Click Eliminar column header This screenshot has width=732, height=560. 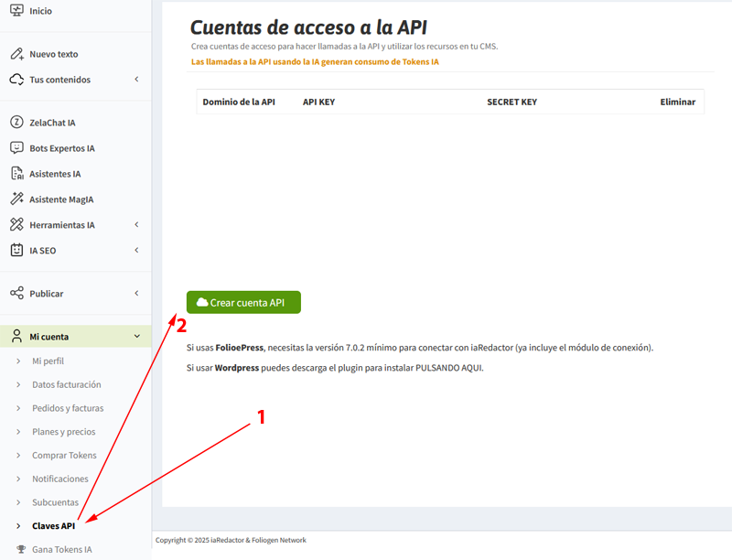coord(677,102)
